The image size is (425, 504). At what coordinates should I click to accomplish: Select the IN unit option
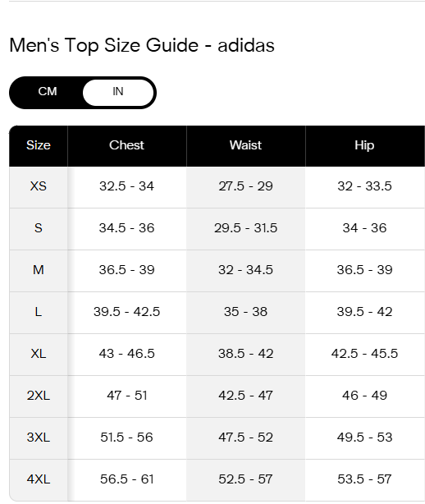coord(118,92)
